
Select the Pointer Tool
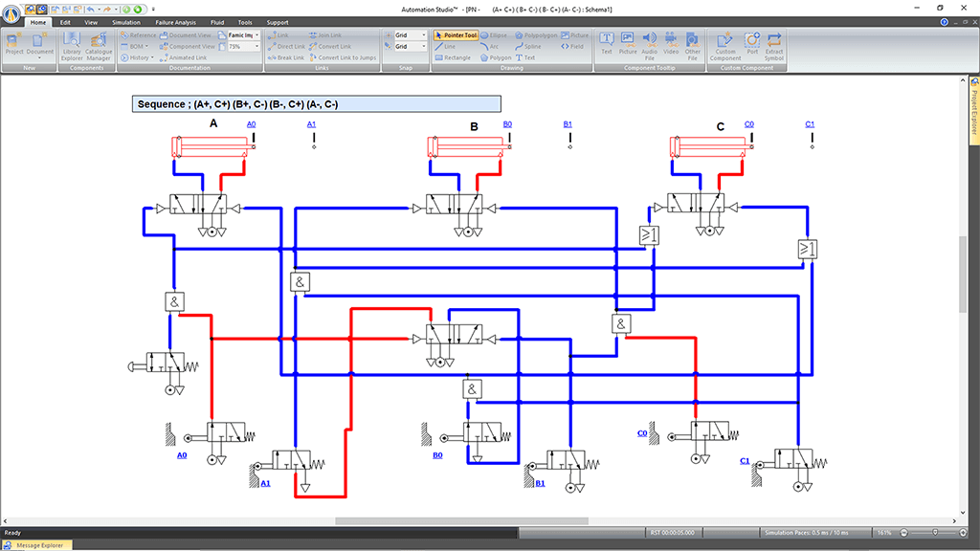click(x=456, y=34)
